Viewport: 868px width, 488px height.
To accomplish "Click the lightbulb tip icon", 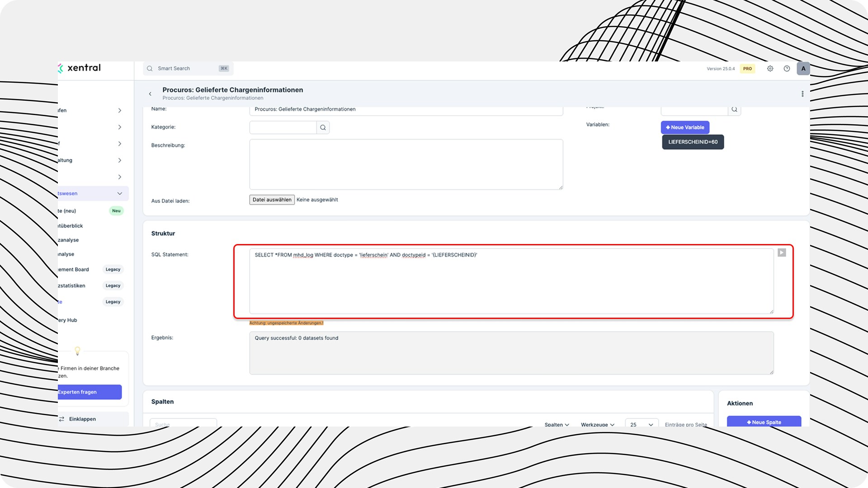I will pyautogui.click(x=77, y=351).
